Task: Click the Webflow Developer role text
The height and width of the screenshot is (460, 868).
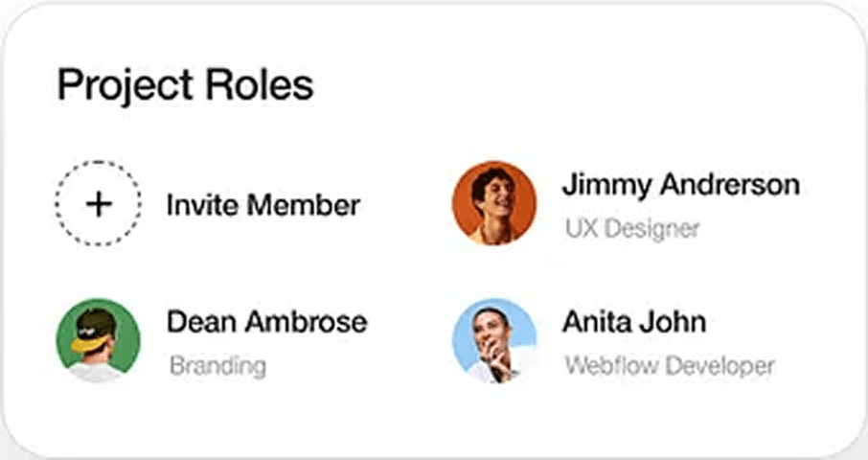Action: pyautogui.click(x=670, y=366)
